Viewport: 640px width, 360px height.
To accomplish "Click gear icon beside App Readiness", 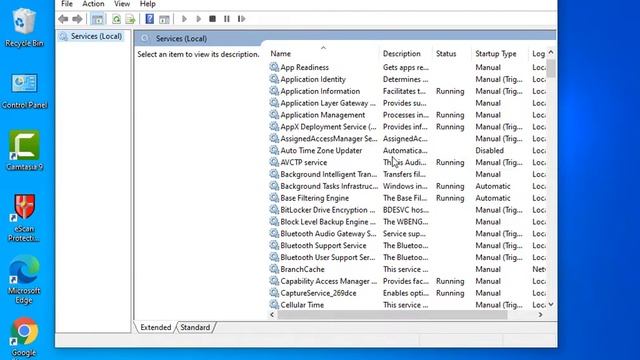I will [x=274, y=67].
